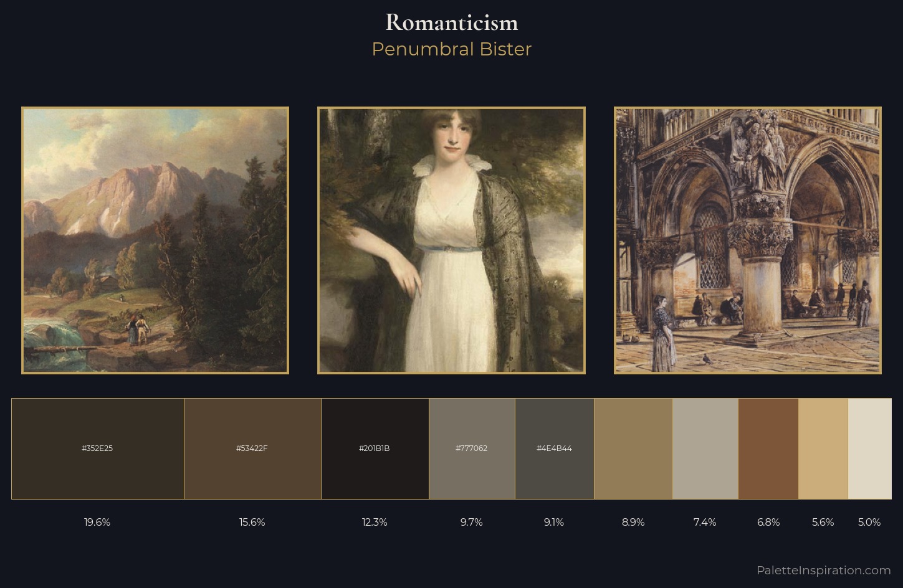Open the PaletteInspiration.com link
The image size is (903, 588).
[824, 570]
